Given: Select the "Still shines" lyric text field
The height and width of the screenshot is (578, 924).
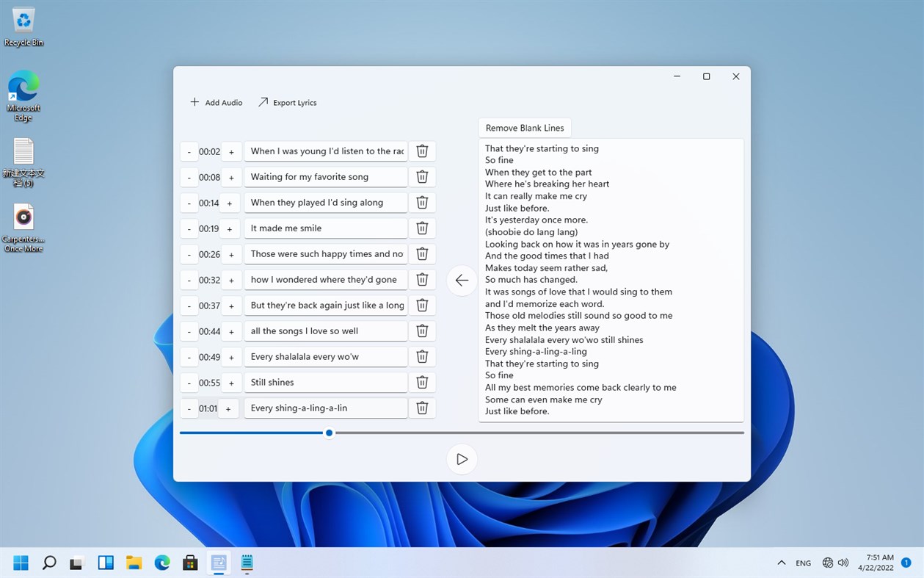Looking at the screenshot, I should point(325,382).
